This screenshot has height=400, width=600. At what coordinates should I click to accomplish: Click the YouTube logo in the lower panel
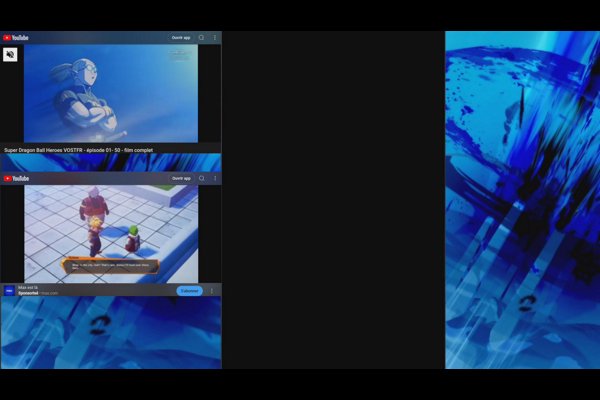click(x=16, y=178)
